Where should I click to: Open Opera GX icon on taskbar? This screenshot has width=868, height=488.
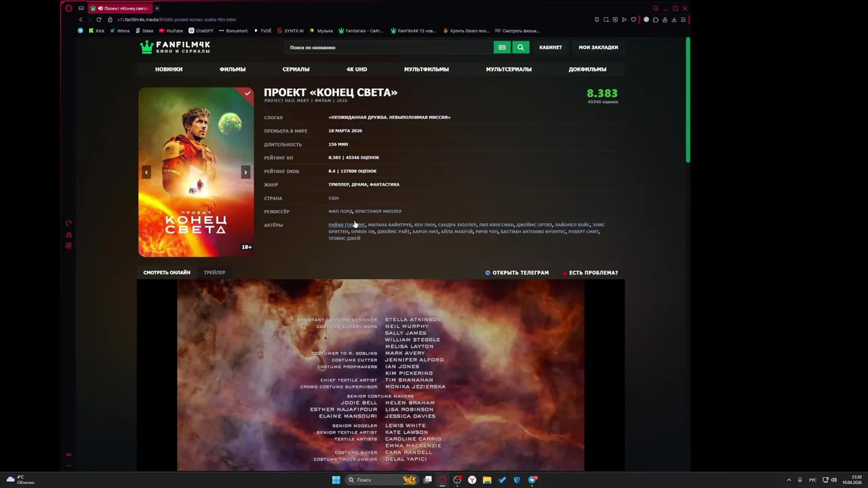pos(443,480)
